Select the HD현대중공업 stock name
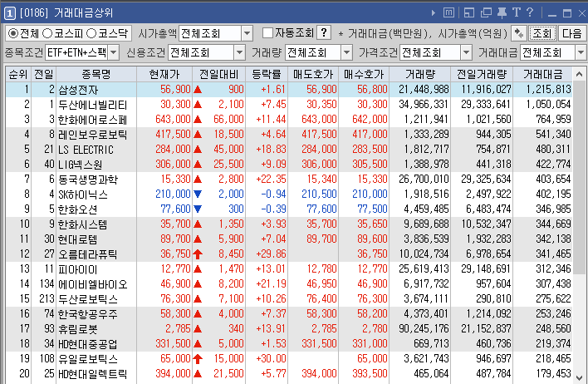Screen dimensions: 588x384 click(x=88, y=344)
